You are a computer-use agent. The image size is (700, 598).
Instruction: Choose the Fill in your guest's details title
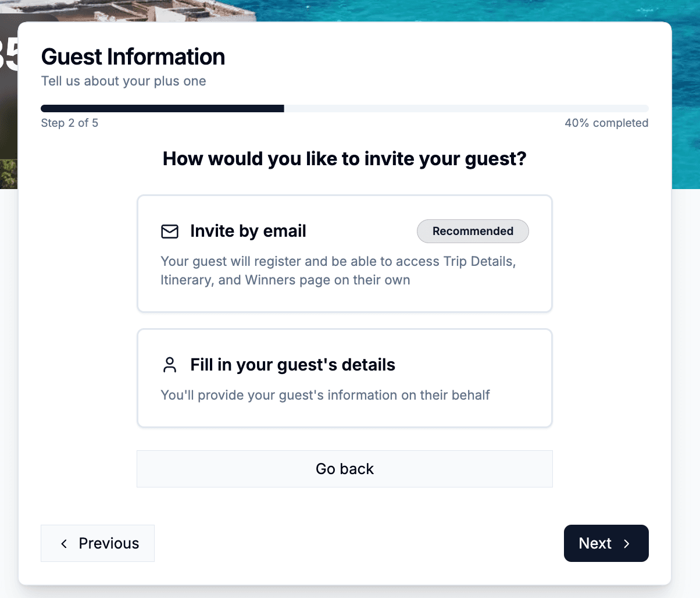click(292, 365)
